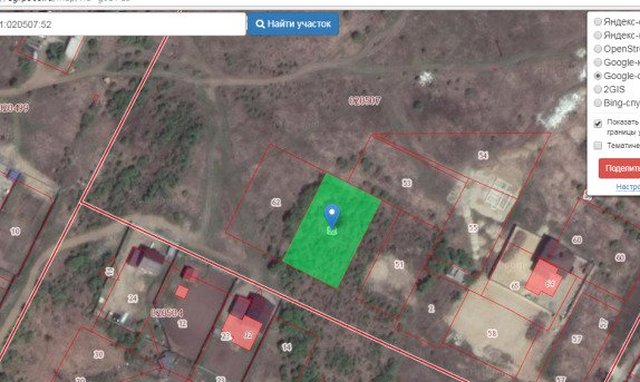Viewport: 640px width, 382px height.
Task: Pick the parcel labeled 55
Action: [473, 228]
